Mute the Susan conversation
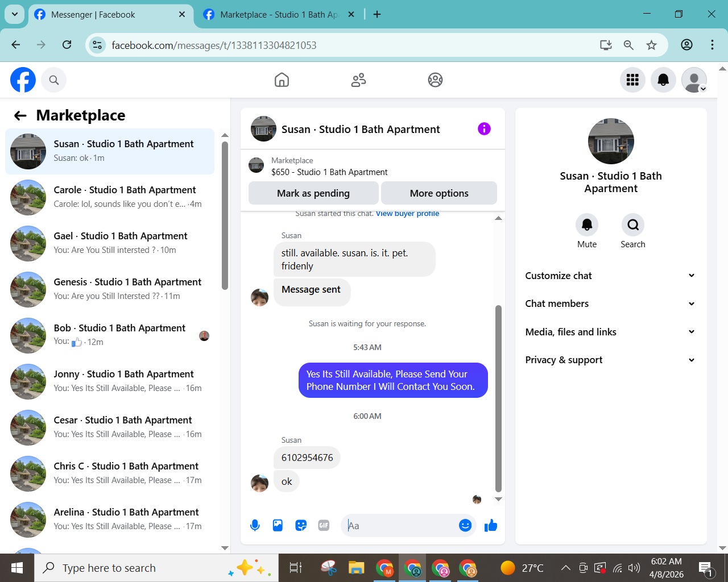The image size is (728, 582). tap(587, 225)
